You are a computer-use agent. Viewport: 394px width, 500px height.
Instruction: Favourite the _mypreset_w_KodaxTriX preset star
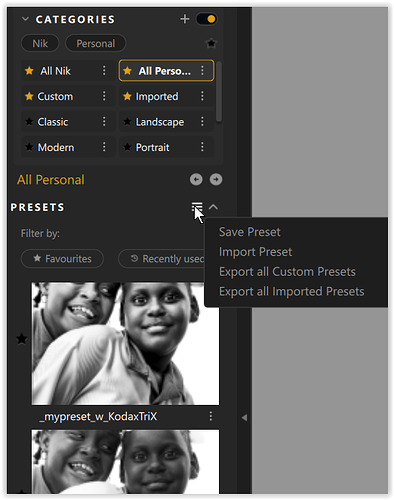click(x=22, y=339)
